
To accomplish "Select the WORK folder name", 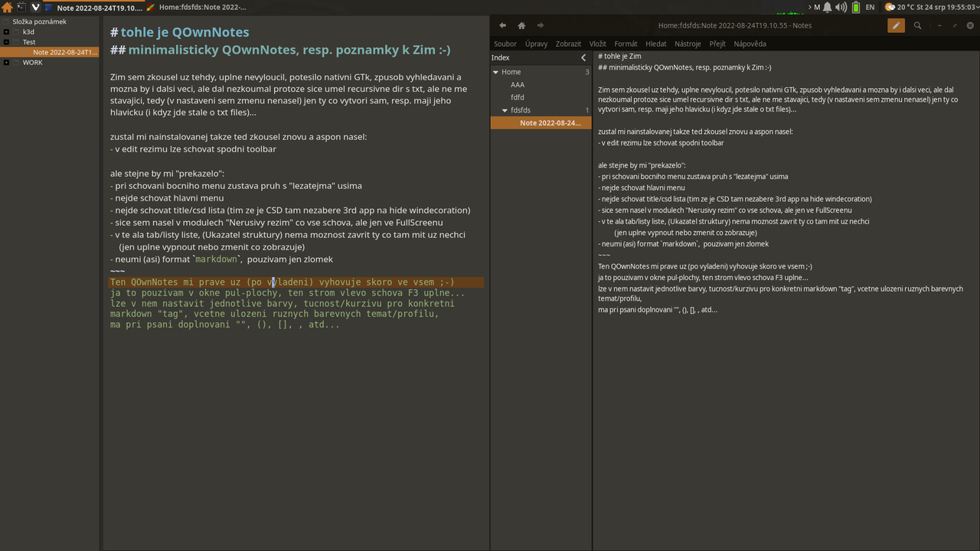I will (x=32, y=63).
